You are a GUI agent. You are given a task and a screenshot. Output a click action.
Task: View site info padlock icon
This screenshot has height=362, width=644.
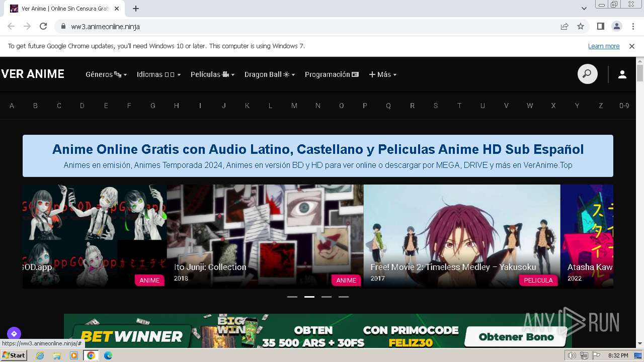[x=63, y=26]
